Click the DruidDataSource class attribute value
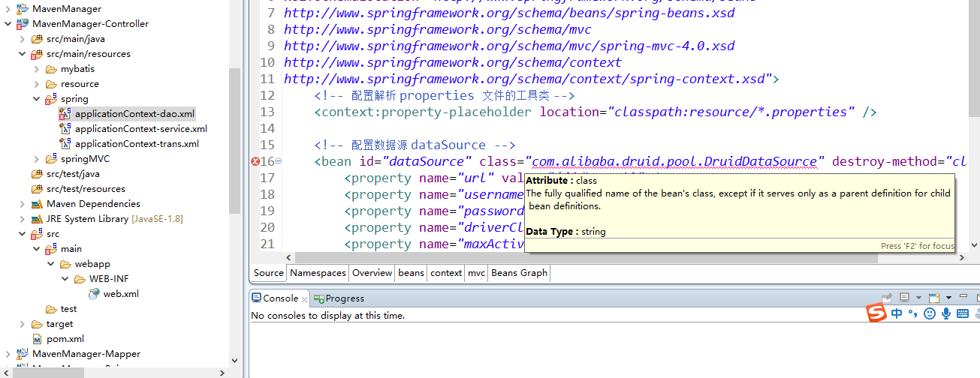Viewport: 980px width, 378px height. pos(674,161)
